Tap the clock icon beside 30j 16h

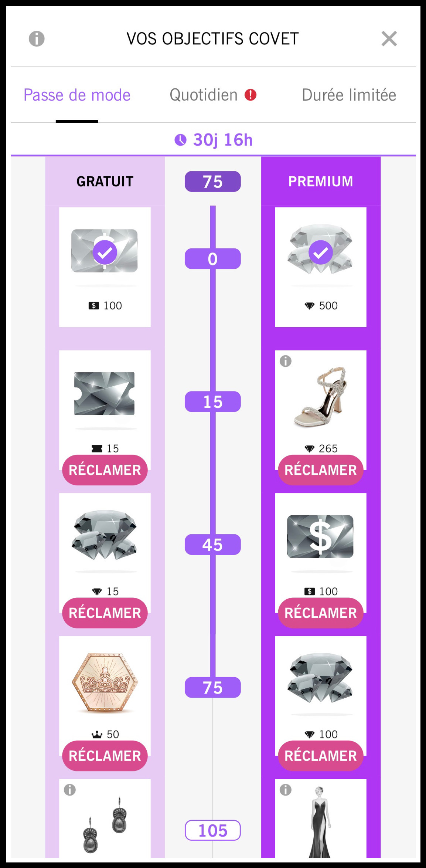point(180,140)
